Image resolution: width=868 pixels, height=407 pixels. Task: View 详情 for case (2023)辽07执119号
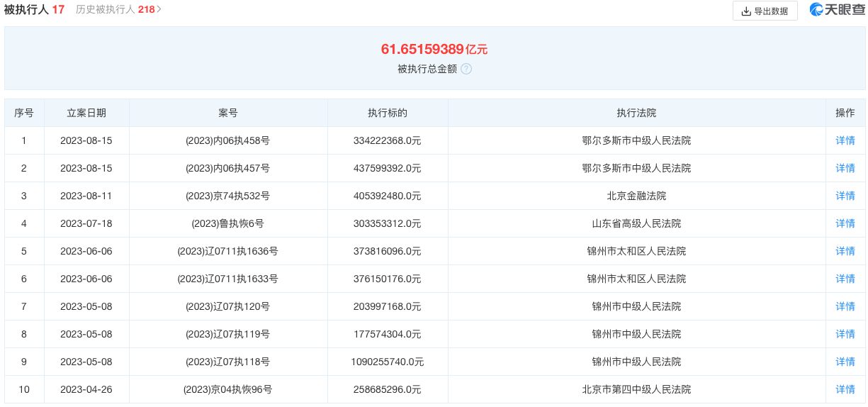845,334
